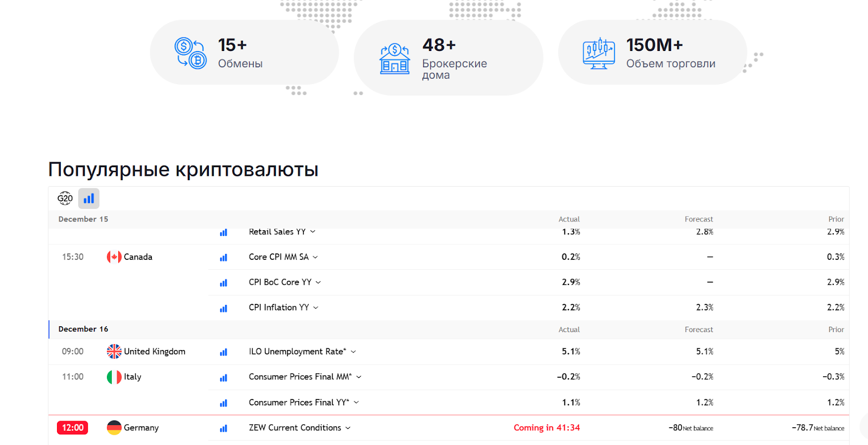Select the December 16 date header
868x445 pixels.
(83, 329)
